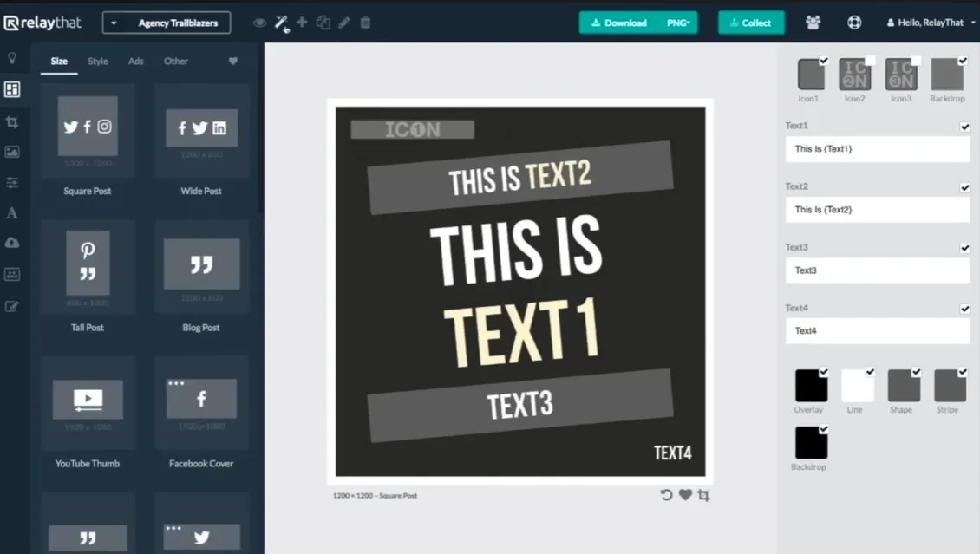This screenshot has height=554, width=980.
Task: Click the undo reset icon below canvas
Action: coord(666,495)
